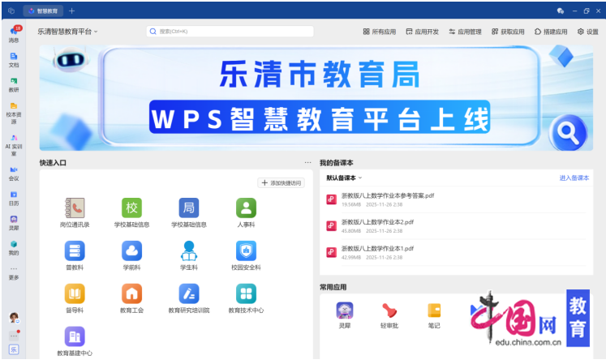Follow the 进入备课本 link

point(574,178)
